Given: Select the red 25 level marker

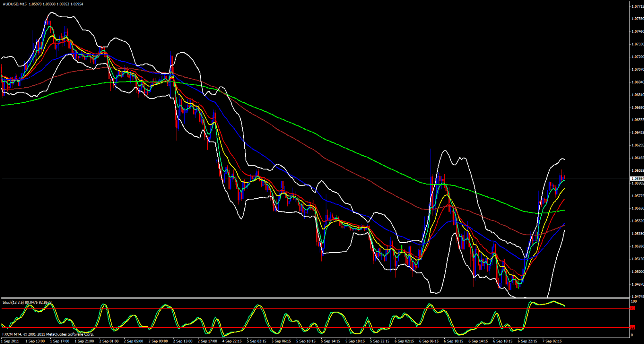Looking at the screenshot, I should click(x=632, y=328).
